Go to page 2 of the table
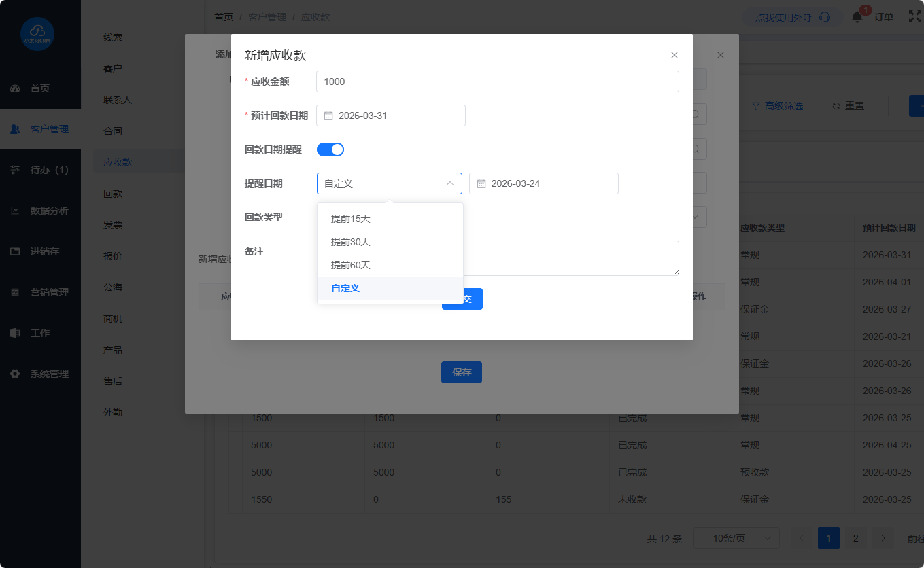Viewport: 924px width, 568px height. click(855, 538)
